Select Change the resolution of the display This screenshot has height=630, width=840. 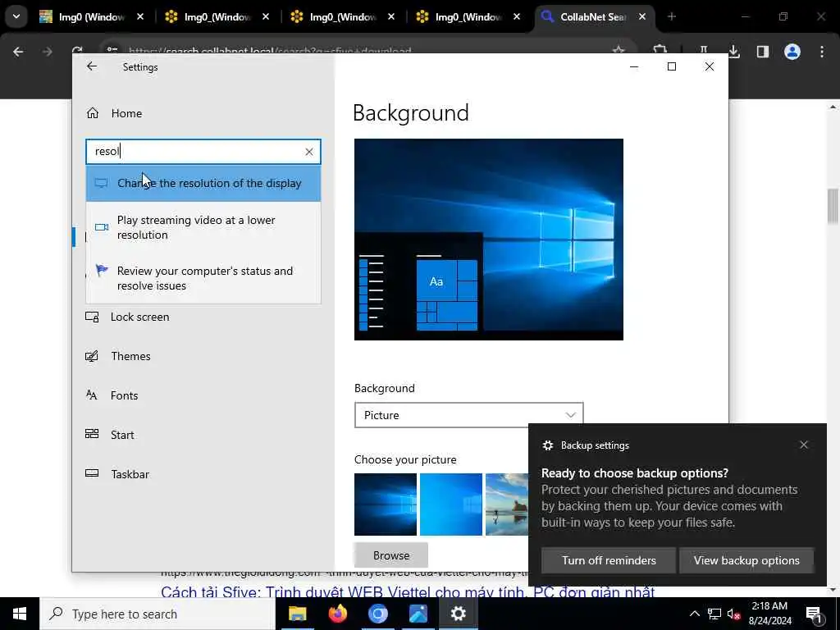pyautogui.click(x=203, y=183)
